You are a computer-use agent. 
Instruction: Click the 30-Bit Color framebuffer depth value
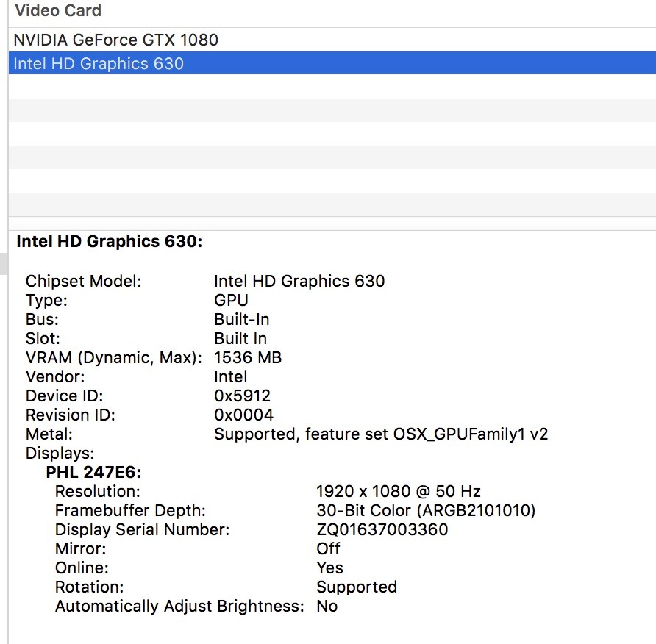[x=426, y=510]
